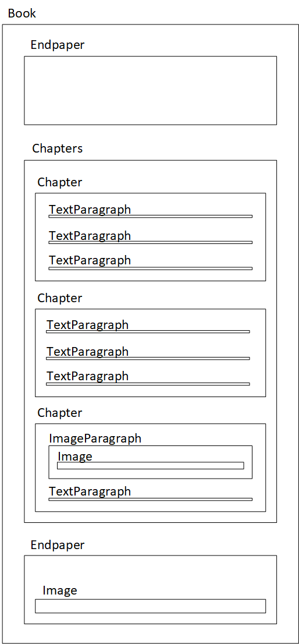Click third TextParagraph in first Chapter
The width and height of the screenshot is (299, 644).
pos(90,260)
